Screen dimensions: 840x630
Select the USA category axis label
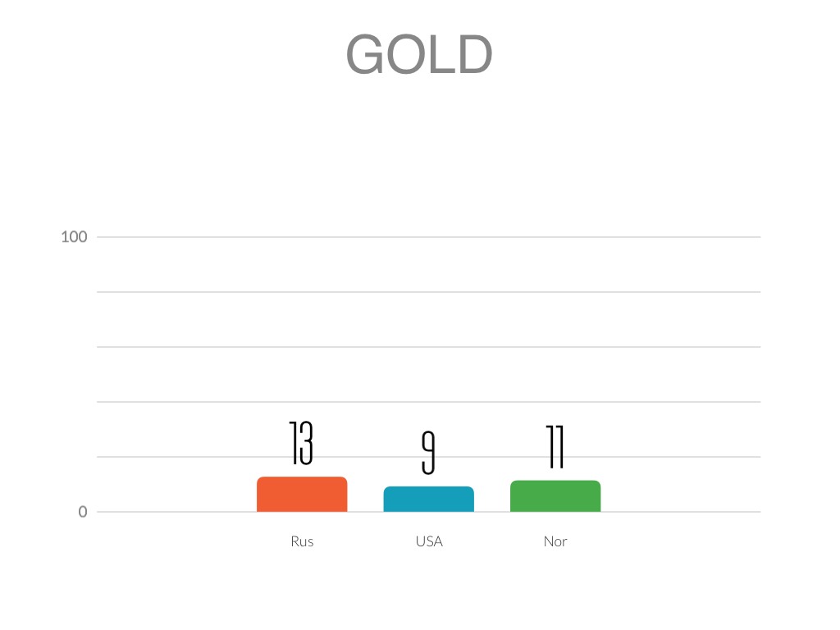[429, 541]
